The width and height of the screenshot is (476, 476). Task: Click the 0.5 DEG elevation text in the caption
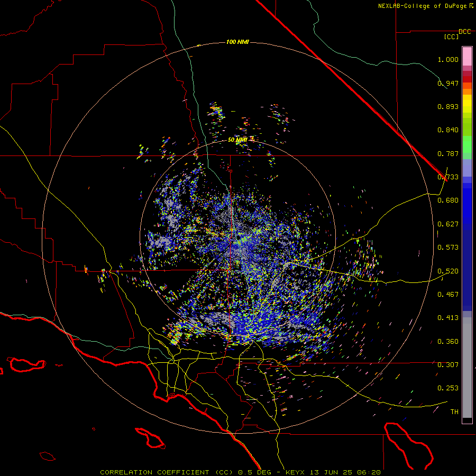click(x=255, y=472)
